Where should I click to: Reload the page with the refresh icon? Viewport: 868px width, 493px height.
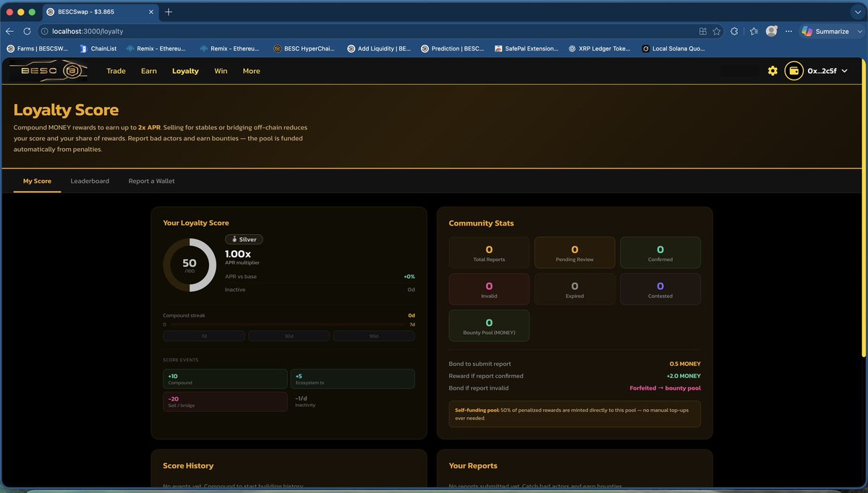pos(27,31)
